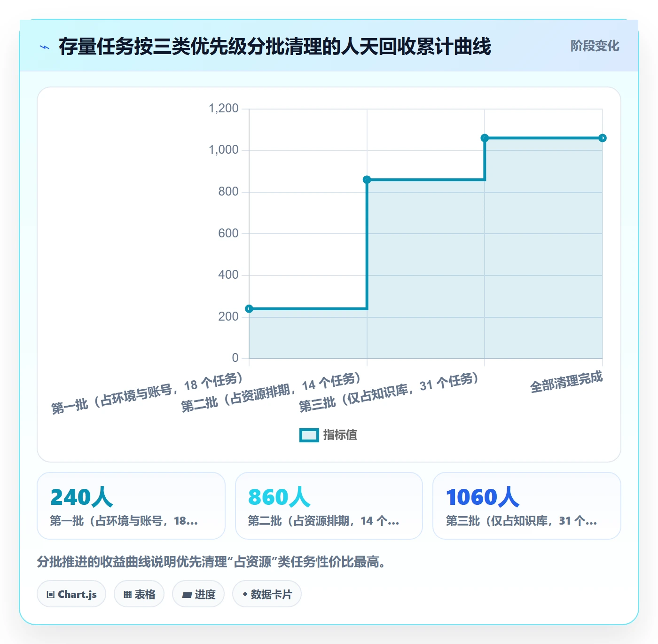Open the 1060人 stat card
Image resolution: width=658 pixels, height=644 pixels.
tap(527, 506)
